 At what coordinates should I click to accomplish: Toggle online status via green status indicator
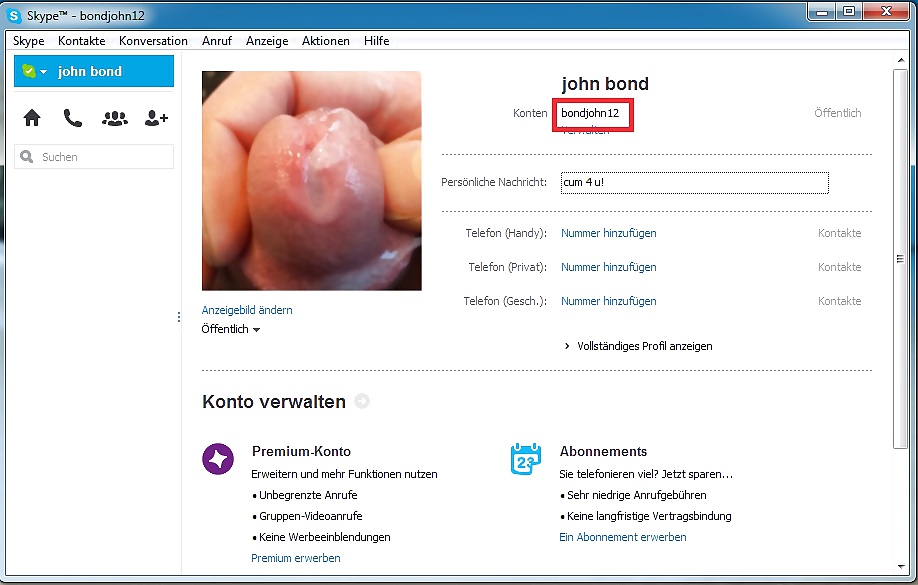26,71
